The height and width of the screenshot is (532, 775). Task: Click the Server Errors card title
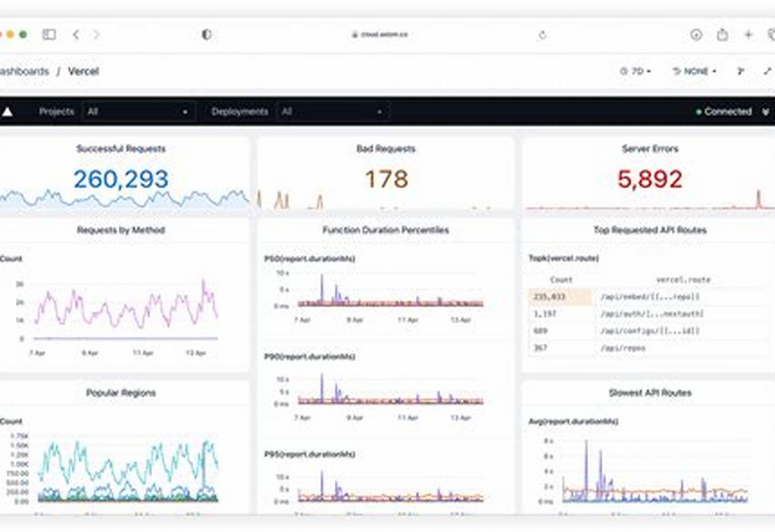tap(650, 149)
